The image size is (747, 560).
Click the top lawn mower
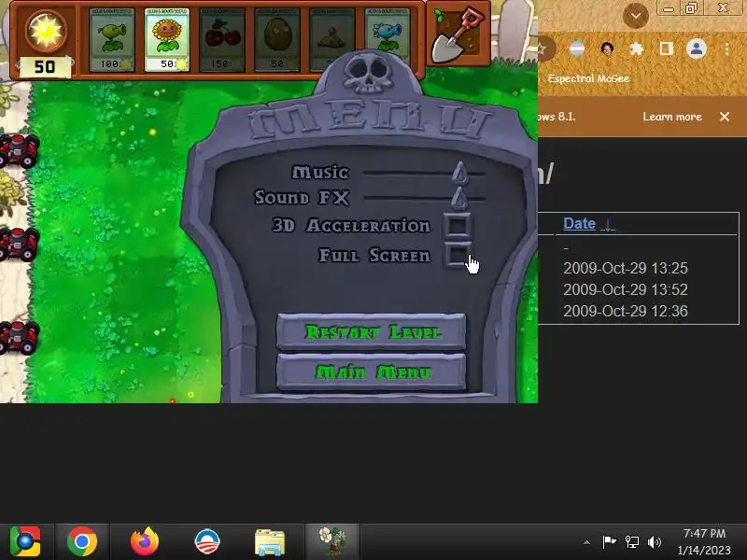pyautogui.click(x=18, y=151)
